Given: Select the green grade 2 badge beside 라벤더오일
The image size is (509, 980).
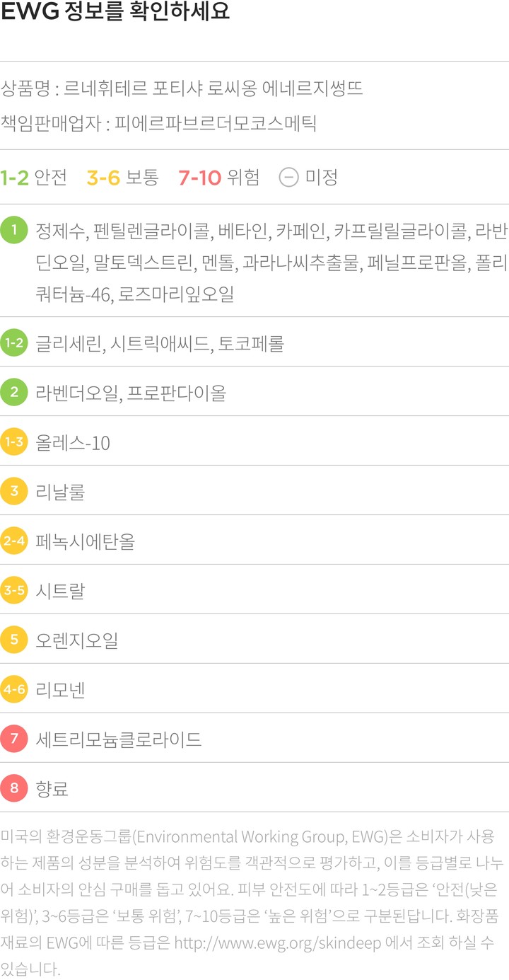Looking at the screenshot, I should click(14, 392).
